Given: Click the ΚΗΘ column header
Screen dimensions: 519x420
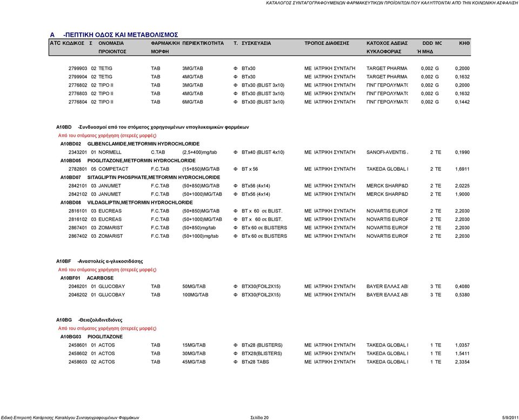Looking at the screenshot, I should click(464, 43).
